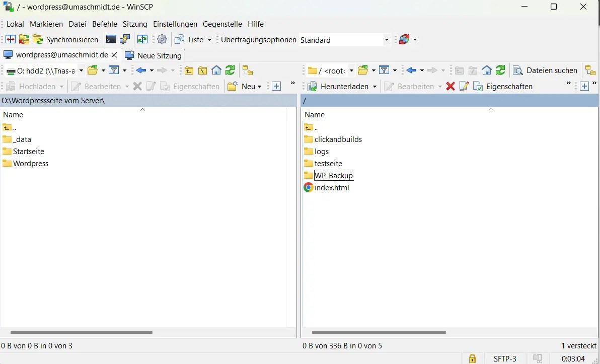Open the Einstellungen menu
Image resolution: width=600 pixels, height=364 pixels.
[175, 24]
